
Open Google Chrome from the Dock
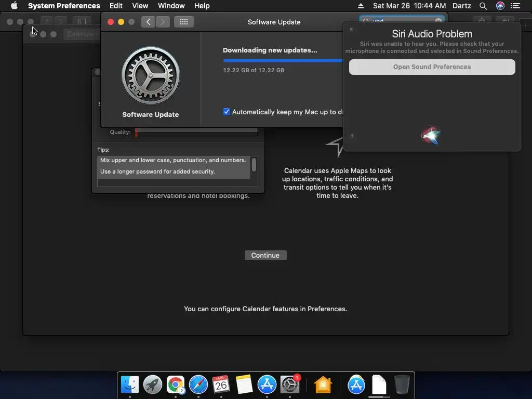[x=176, y=385]
